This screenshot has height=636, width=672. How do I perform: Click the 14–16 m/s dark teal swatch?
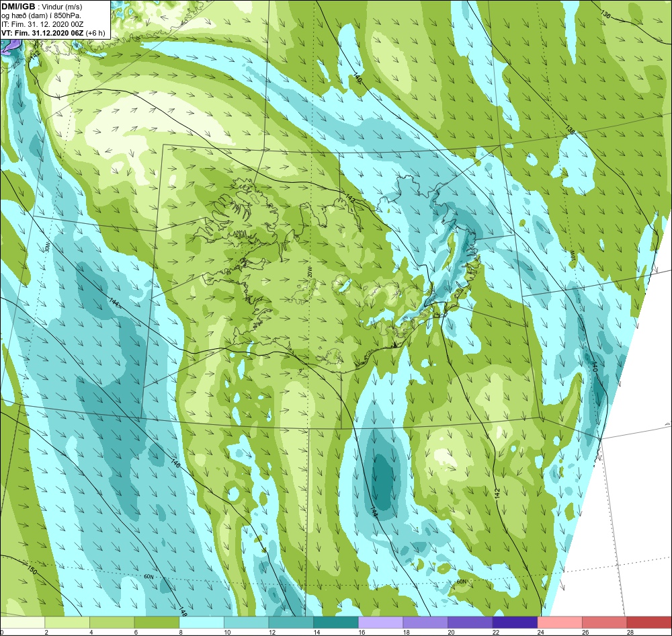(x=336, y=623)
